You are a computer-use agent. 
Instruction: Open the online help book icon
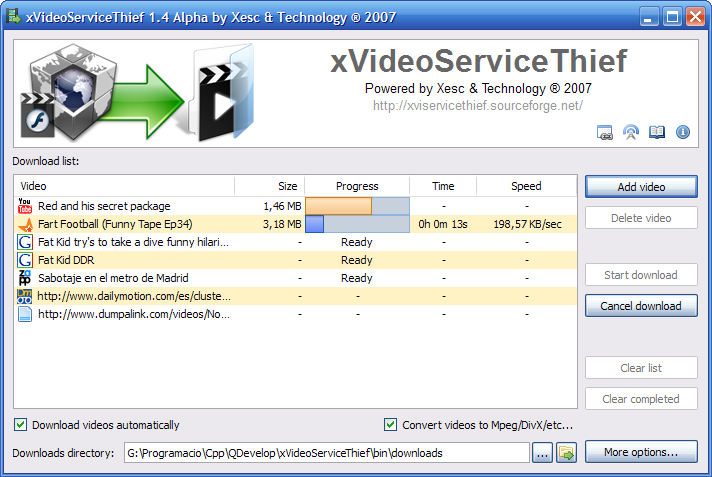[x=657, y=132]
